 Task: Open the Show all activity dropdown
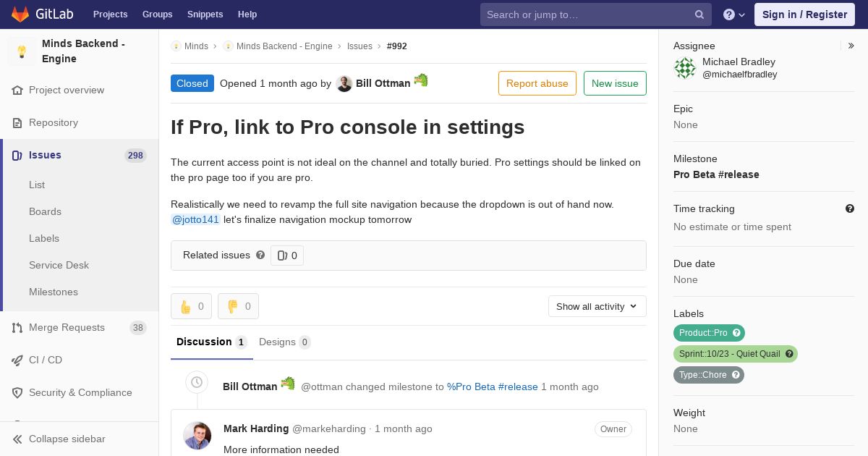(597, 306)
